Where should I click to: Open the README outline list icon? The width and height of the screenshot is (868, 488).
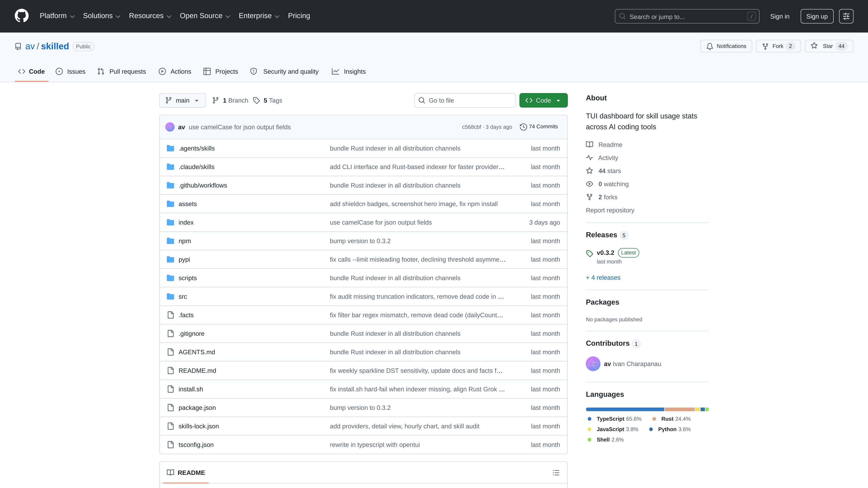pyautogui.click(x=556, y=472)
